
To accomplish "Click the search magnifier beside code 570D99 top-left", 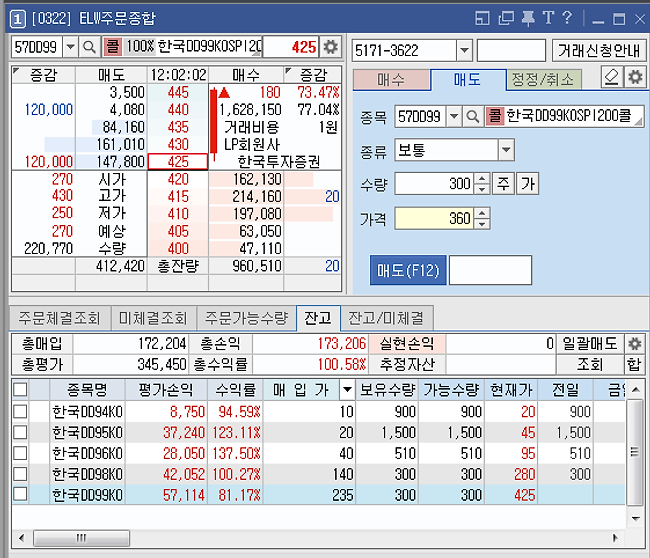I will coord(89,47).
